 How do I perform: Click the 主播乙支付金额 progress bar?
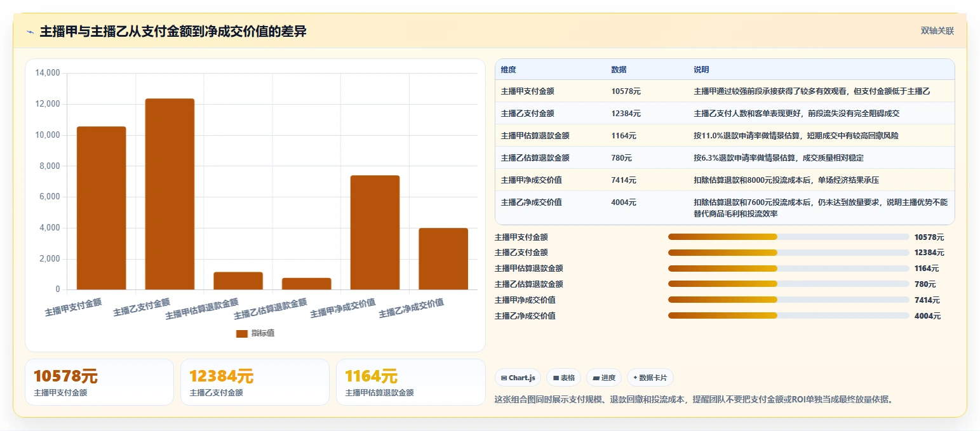[x=789, y=253]
